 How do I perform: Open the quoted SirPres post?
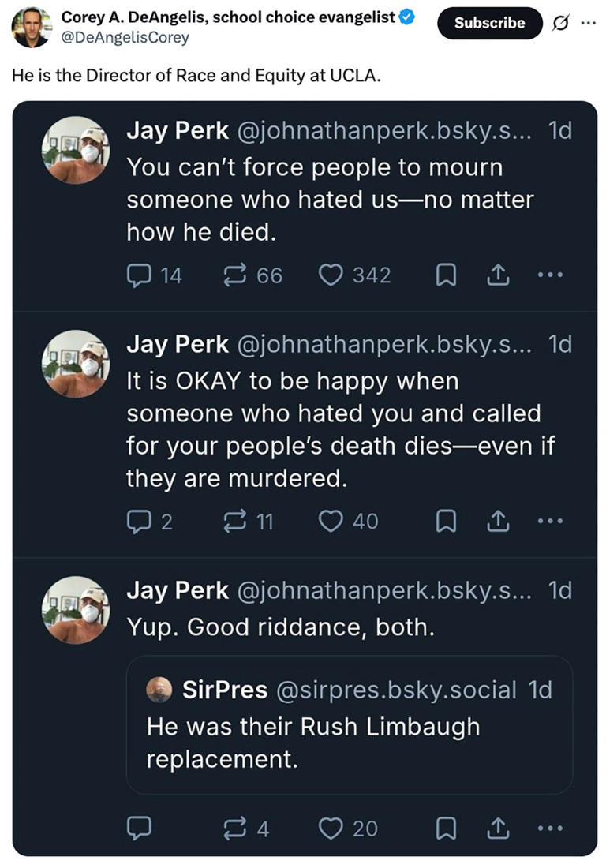349,724
